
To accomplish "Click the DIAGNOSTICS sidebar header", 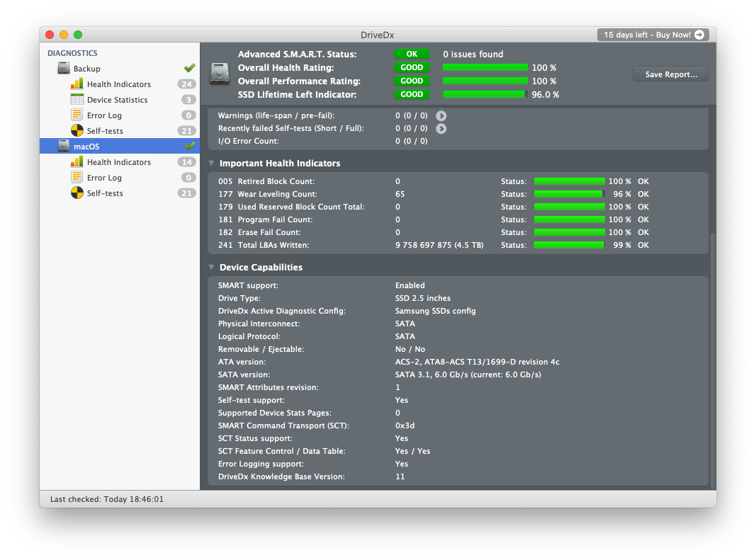I will (72, 53).
